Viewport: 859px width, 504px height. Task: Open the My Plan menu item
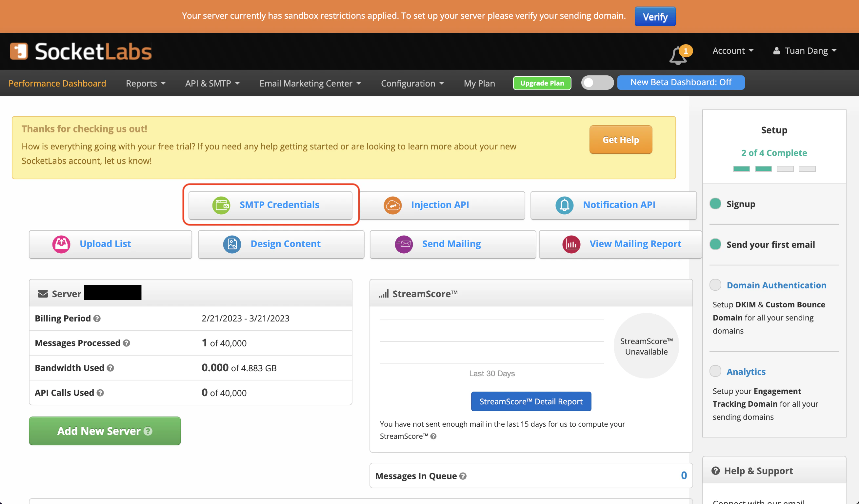479,83
